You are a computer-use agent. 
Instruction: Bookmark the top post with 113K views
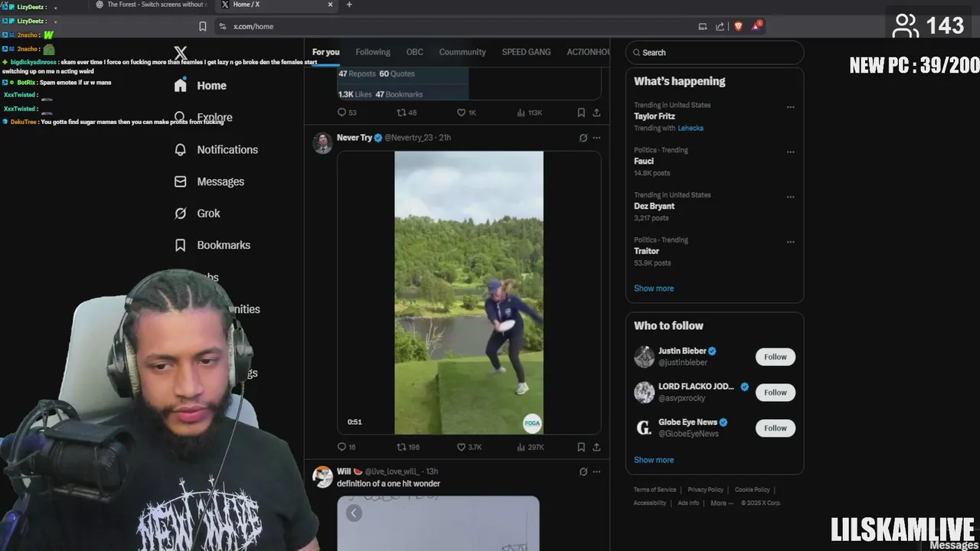[x=581, y=112]
